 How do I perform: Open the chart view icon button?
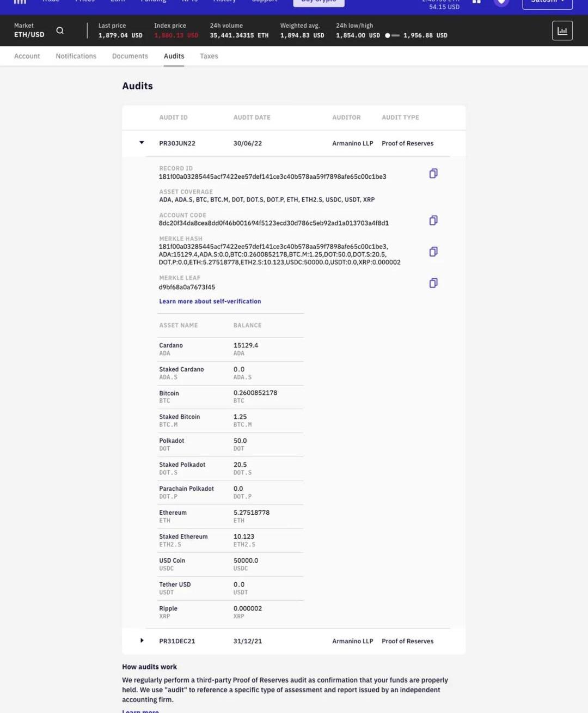point(562,31)
